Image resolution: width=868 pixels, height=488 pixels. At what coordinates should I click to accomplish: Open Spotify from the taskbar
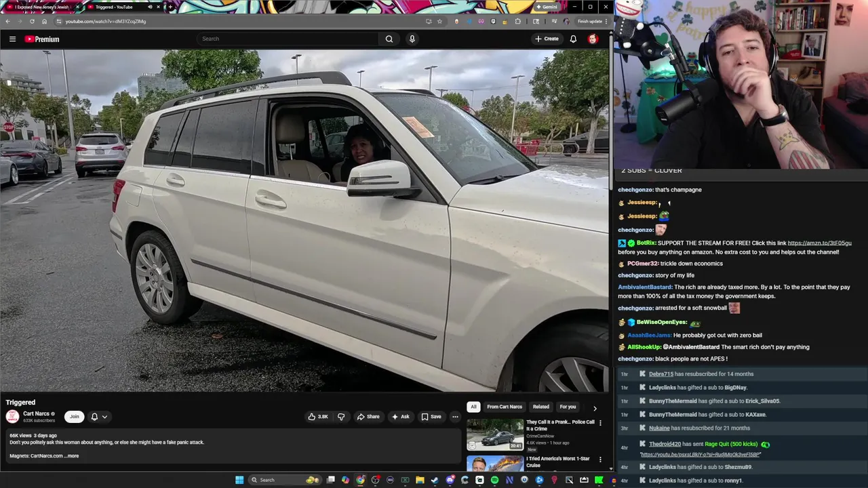tap(494, 480)
